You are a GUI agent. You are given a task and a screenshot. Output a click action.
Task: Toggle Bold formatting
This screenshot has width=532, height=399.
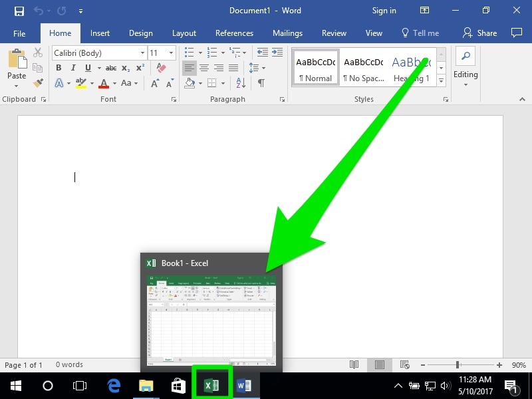[x=59, y=68]
